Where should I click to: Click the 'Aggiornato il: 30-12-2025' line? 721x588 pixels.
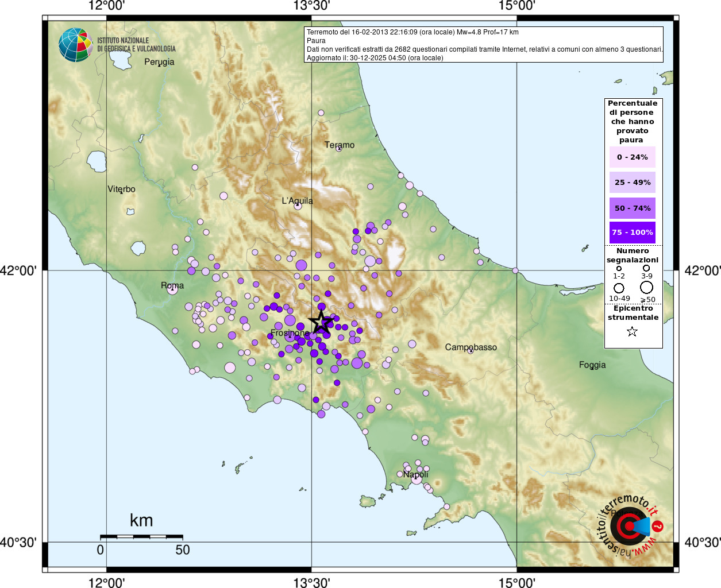click(375, 58)
